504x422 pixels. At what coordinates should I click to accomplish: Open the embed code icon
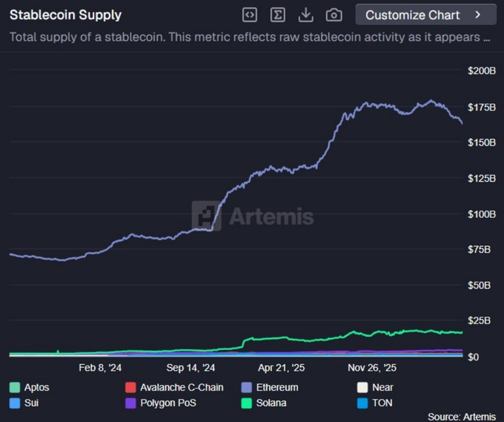coord(250,15)
